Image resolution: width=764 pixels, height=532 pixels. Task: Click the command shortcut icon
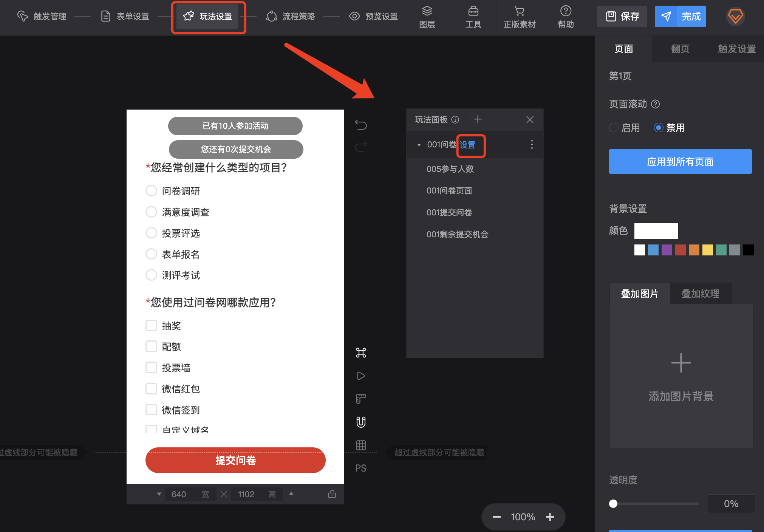pyautogui.click(x=361, y=353)
